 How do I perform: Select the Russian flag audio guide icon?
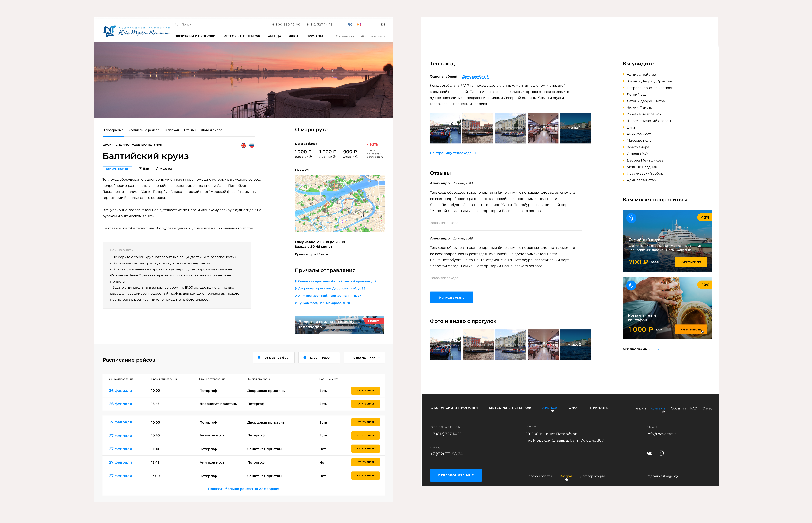(252, 145)
